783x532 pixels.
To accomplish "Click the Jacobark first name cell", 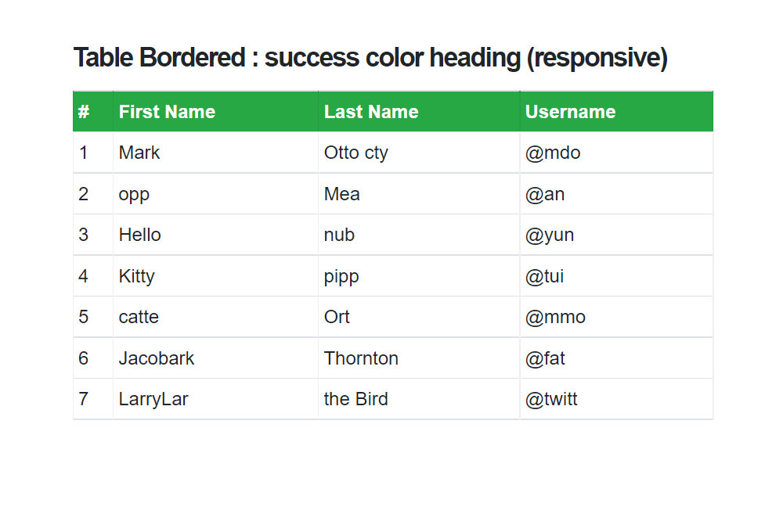I will point(215,358).
